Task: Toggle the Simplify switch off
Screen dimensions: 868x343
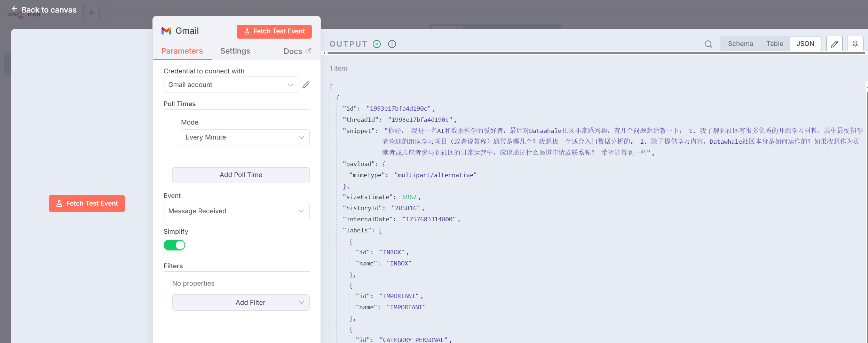Action: pyautogui.click(x=174, y=245)
